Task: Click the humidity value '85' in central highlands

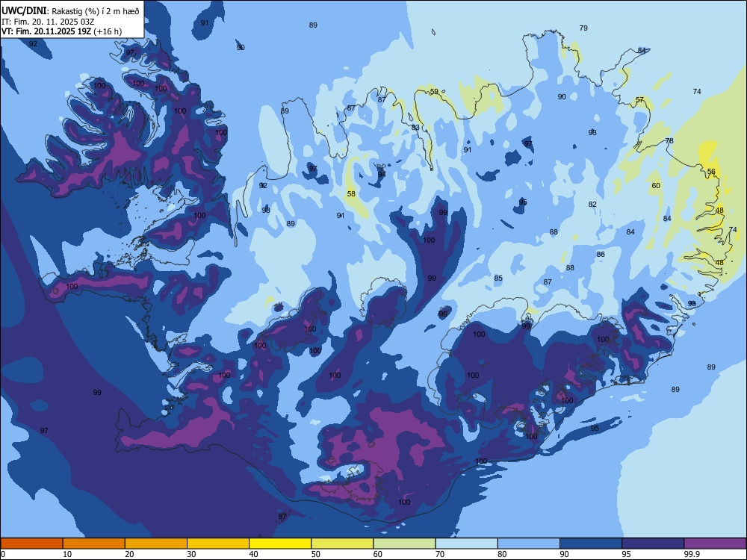Action: point(498,278)
